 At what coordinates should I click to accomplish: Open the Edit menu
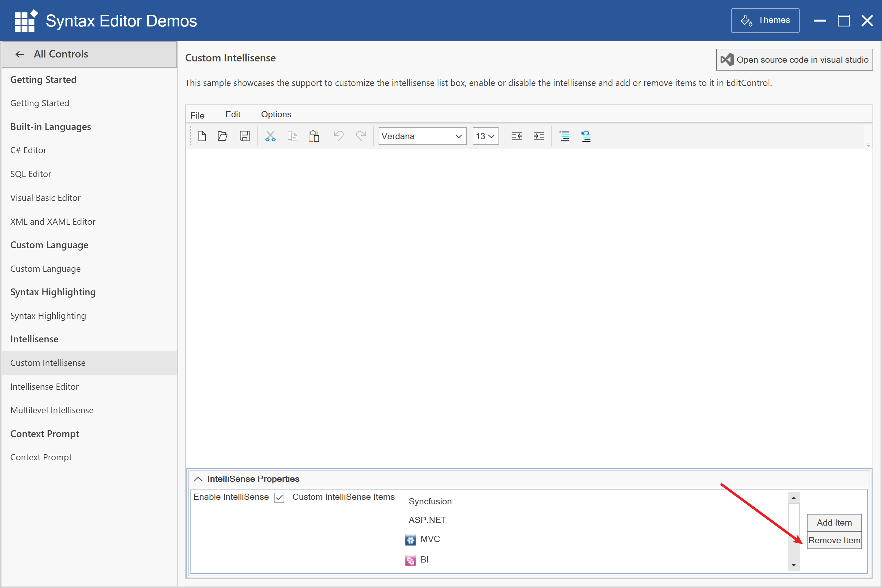point(233,114)
